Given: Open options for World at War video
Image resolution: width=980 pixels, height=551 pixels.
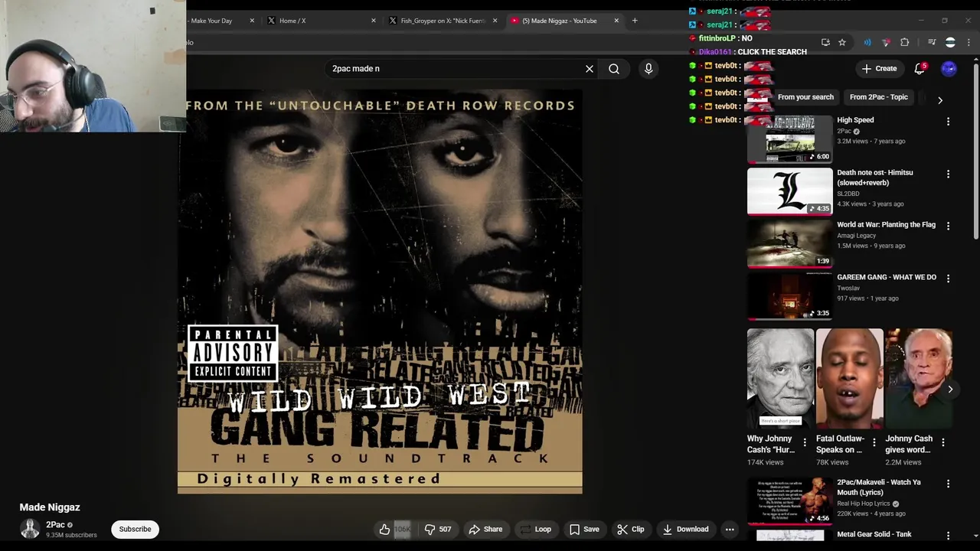Looking at the screenshot, I should click(948, 227).
